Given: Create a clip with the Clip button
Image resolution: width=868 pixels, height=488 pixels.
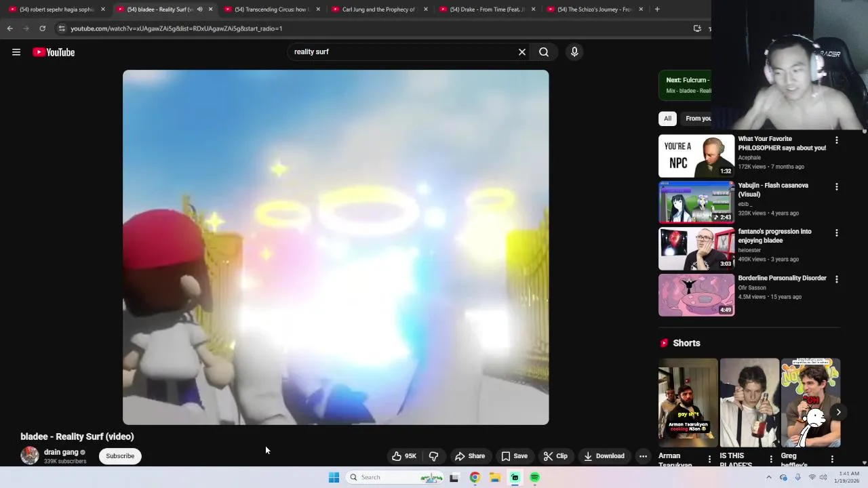Looking at the screenshot, I should coord(555,456).
